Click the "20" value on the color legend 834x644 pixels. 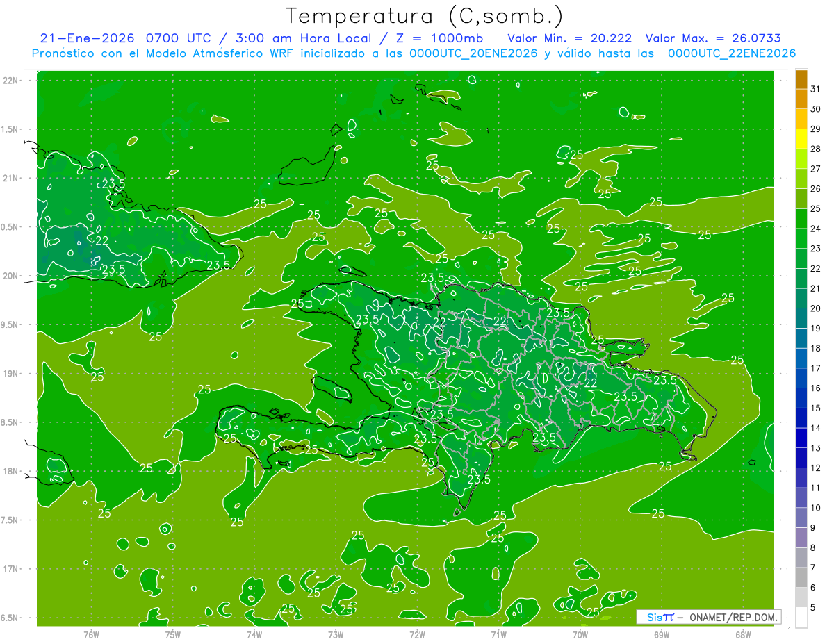coord(815,308)
